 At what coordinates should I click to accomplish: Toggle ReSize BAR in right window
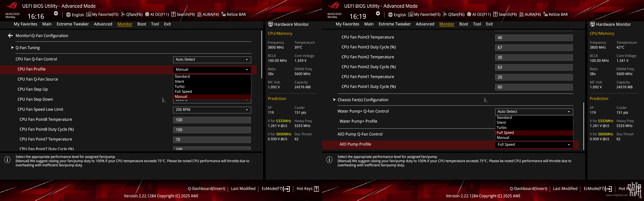(556, 14)
